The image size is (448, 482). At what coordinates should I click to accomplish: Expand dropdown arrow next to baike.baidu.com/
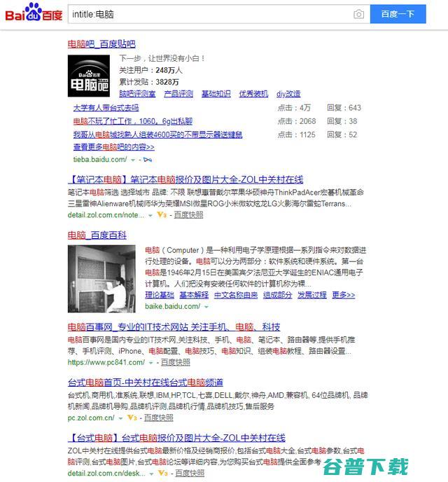coord(206,307)
